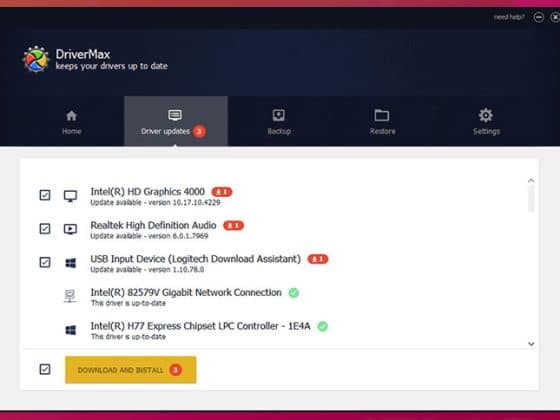Image resolution: width=560 pixels, height=420 pixels.
Task: Click the update version 10.17.10.4229 text
Action: coord(155,202)
